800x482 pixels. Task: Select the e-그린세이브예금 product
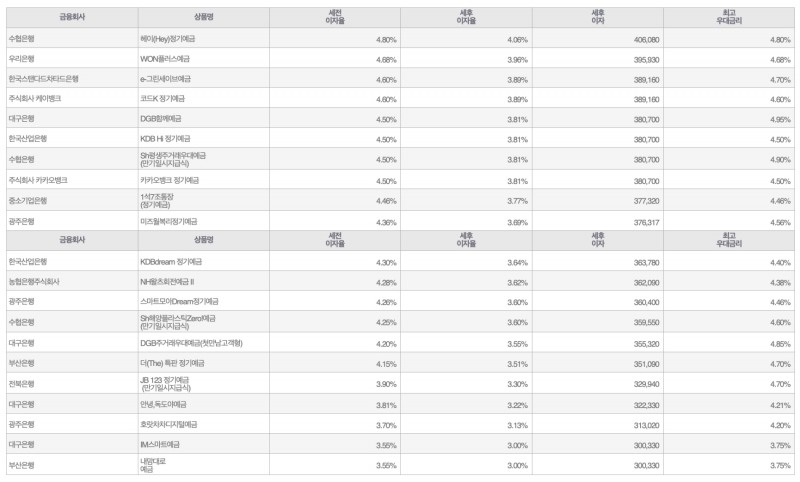tap(165, 78)
